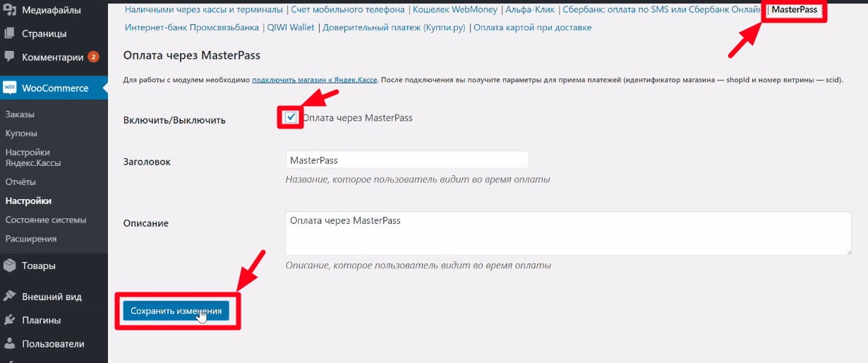Click the Внешний вид brush icon
868x363 pixels.
tap(9, 297)
